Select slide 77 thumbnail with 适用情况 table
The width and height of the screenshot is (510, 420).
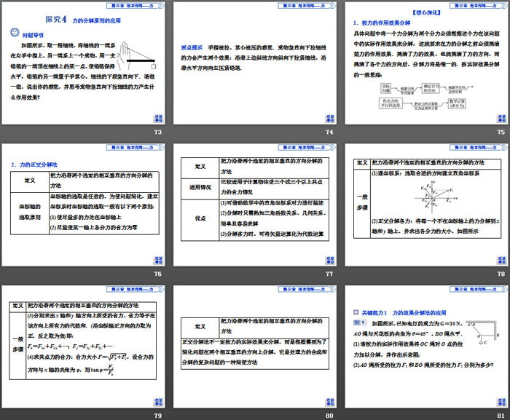pos(255,205)
